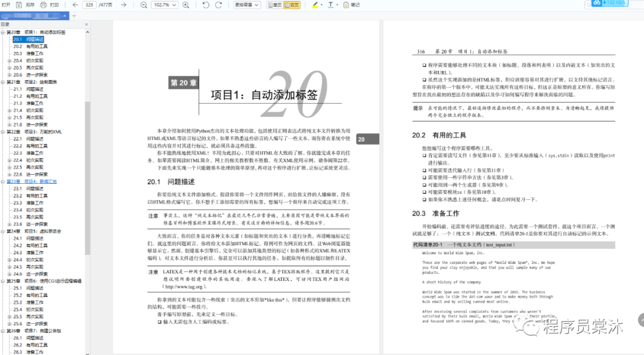Screen dimensions: 644x355
Task: Select the text underline T tool
Action: [x=330, y=5]
